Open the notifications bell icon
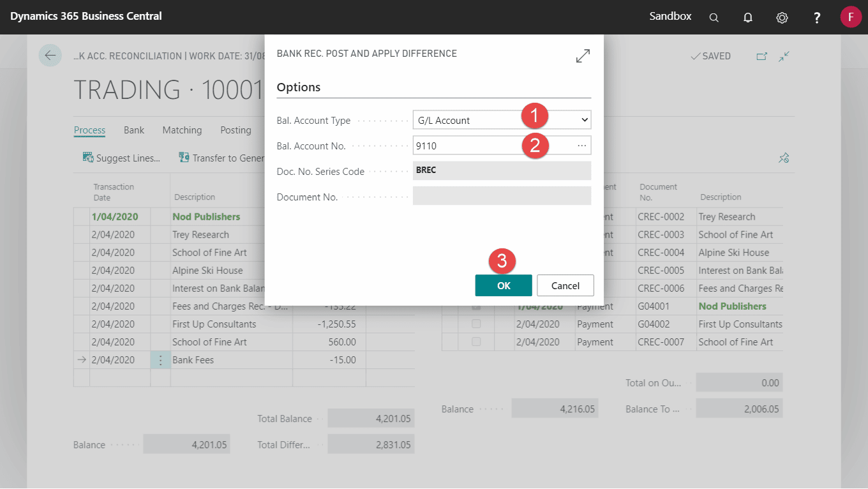Image resolution: width=868 pixels, height=489 pixels. click(x=748, y=17)
